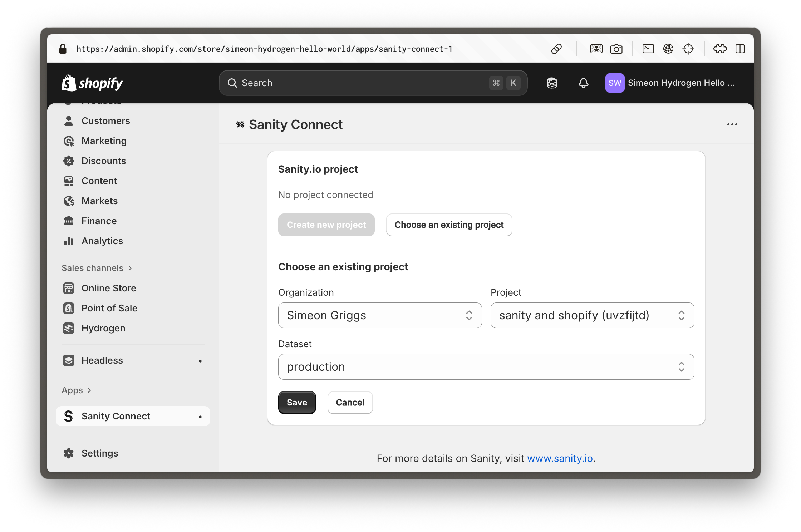This screenshot has height=532, width=801.
Task: Click the Headless app icon
Action: (x=69, y=360)
